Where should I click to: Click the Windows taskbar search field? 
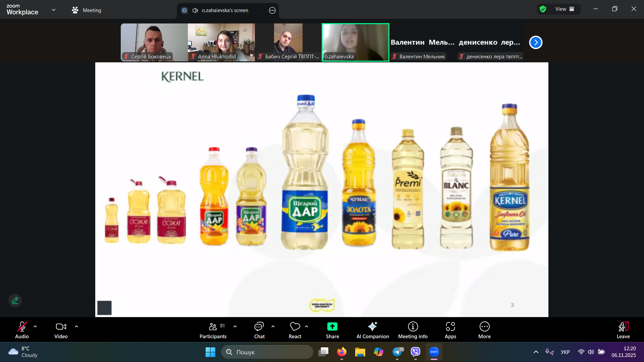pos(267,352)
